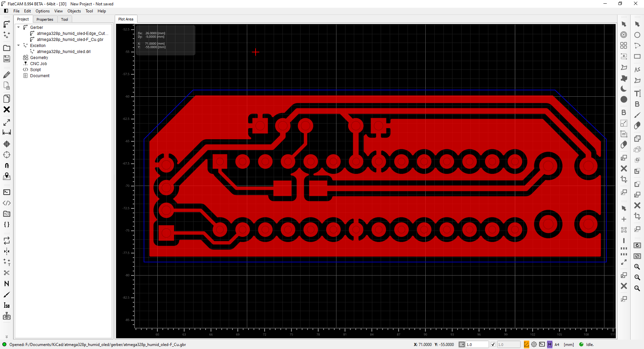The image size is (644, 349).
Task: Add circle shape icon in right toolbar
Action: click(637, 35)
